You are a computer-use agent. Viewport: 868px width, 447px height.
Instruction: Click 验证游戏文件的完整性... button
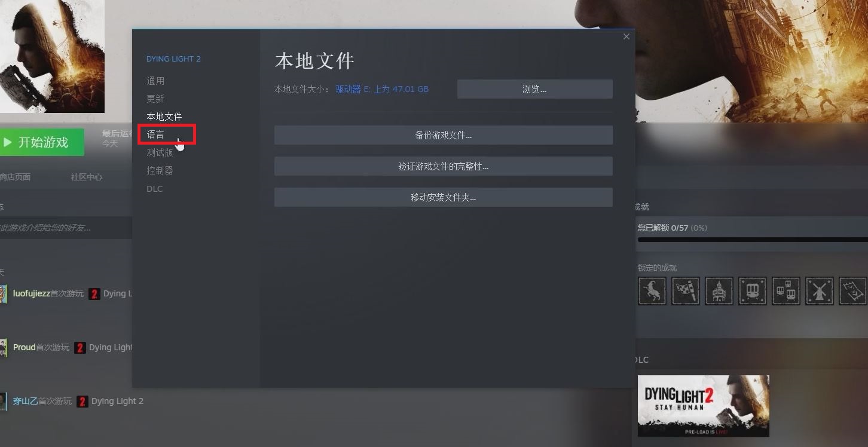[443, 166]
